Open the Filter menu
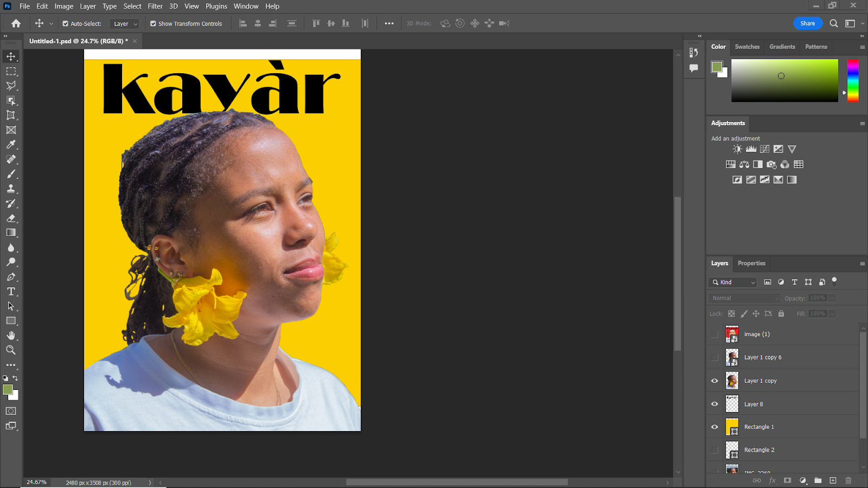This screenshot has width=868, height=488. pyautogui.click(x=155, y=6)
